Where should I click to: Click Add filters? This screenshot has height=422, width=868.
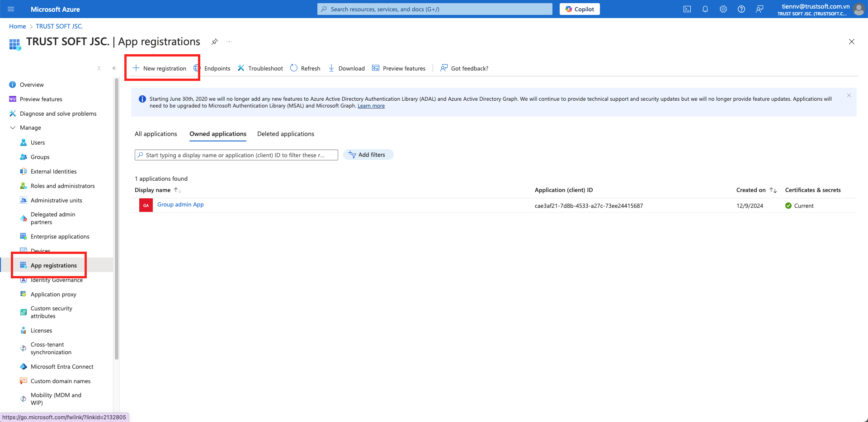(x=368, y=155)
